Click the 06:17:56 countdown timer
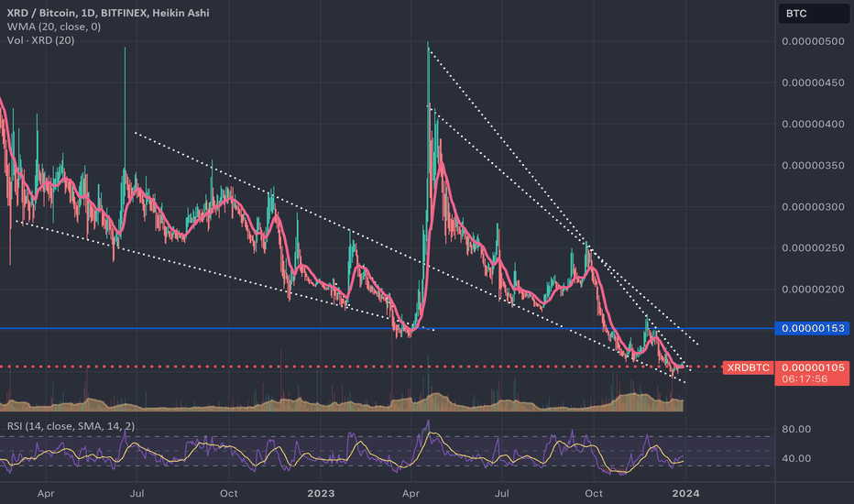 pos(805,378)
